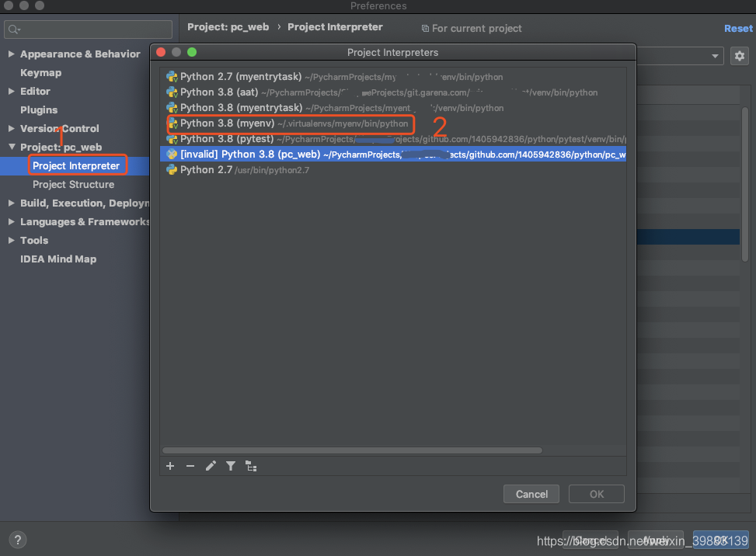Click OK in Project Interpreters dialog

click(x=597, y=494)
